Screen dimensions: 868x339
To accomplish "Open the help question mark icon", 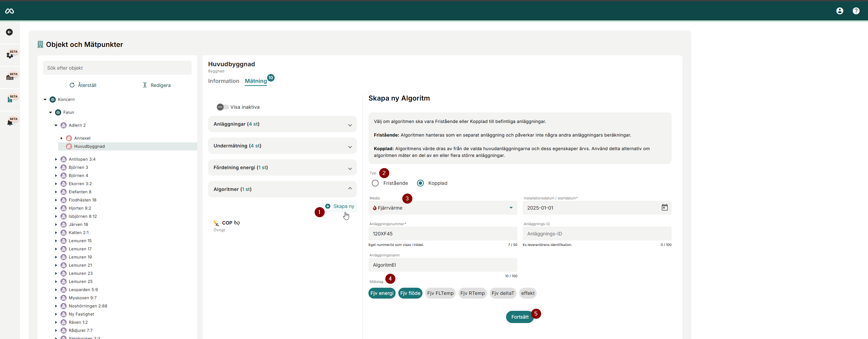I will (x=856, y=11).
